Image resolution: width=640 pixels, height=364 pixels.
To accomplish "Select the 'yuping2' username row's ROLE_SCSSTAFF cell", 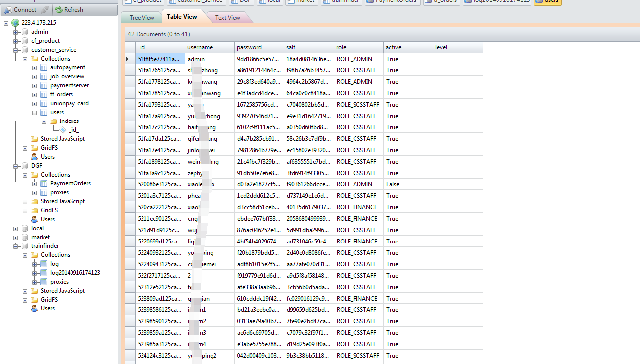I will pos(359,355).
